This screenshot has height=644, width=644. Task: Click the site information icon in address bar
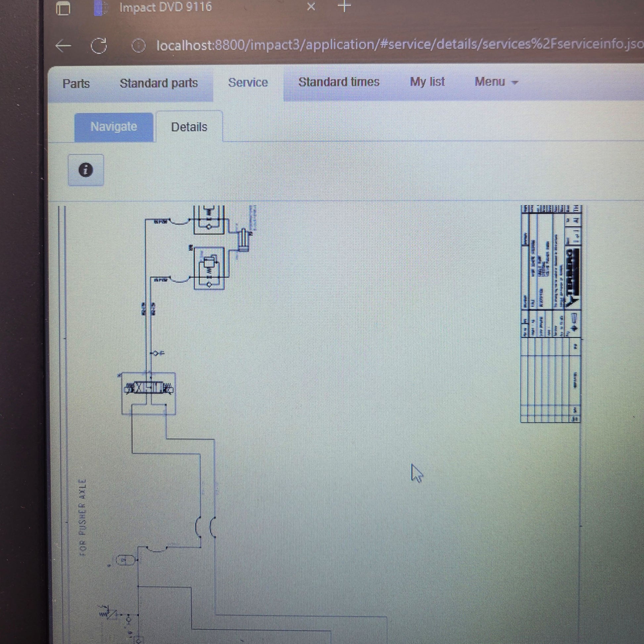click(x=138, y=46)
